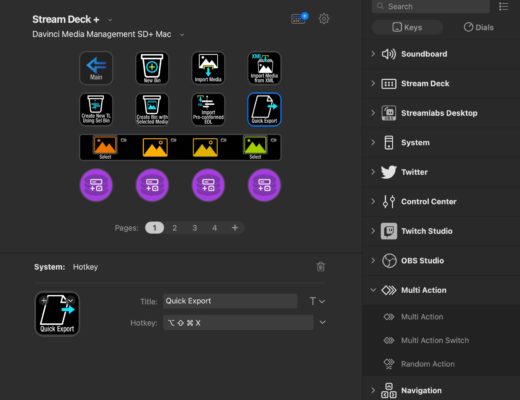Screen dimensions: 520x400
Task: Open the Hotkey options dropdown arrow
Action: click(322, 323)
